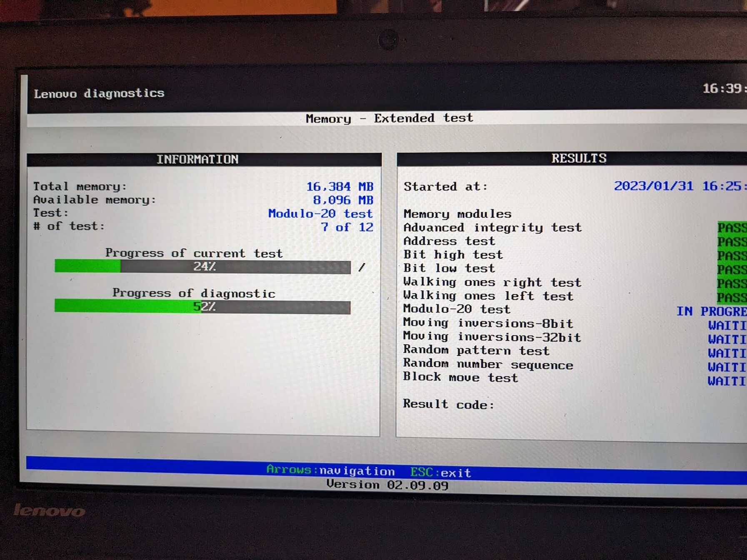
Task: Click WAITING status for Moving inversions-32bit
Action: [x=727, y=339]
